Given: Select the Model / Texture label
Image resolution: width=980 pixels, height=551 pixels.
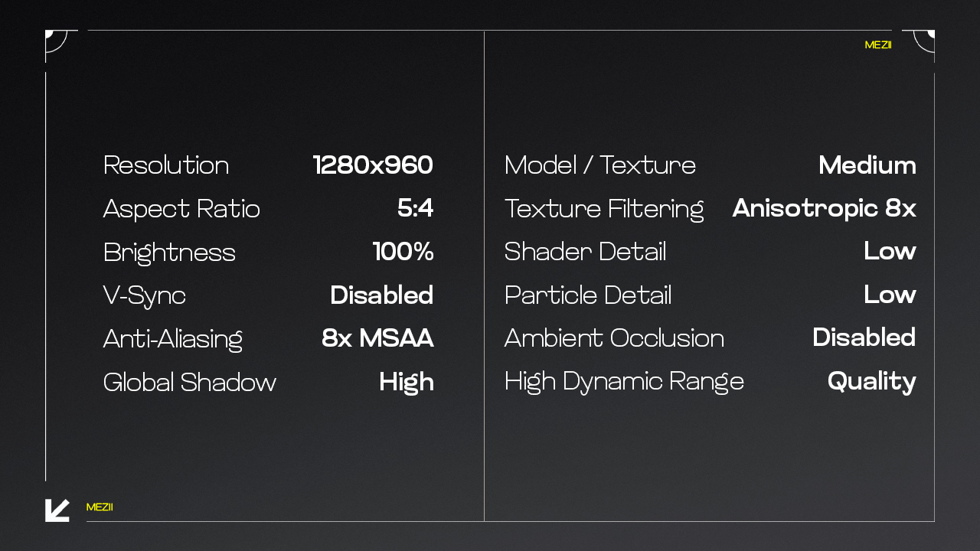Looking at the screenshot, I should click(599, 165).
